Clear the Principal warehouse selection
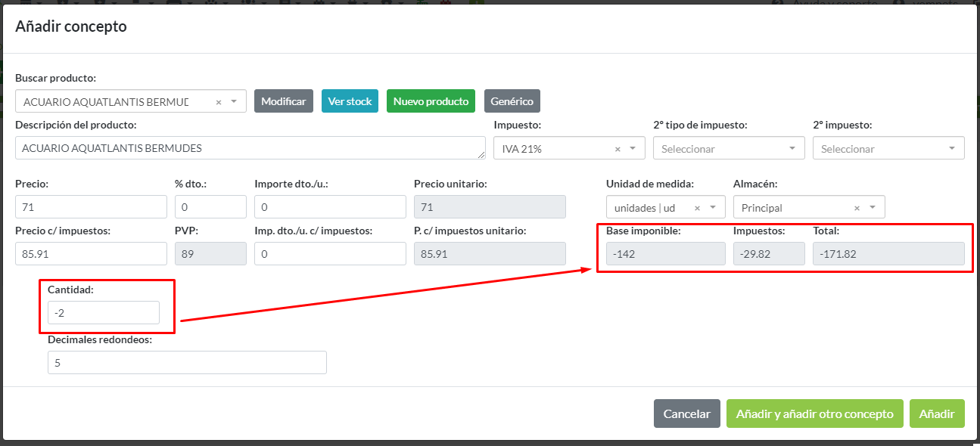This screenshot has height=446, width=980. click(857, 208)
